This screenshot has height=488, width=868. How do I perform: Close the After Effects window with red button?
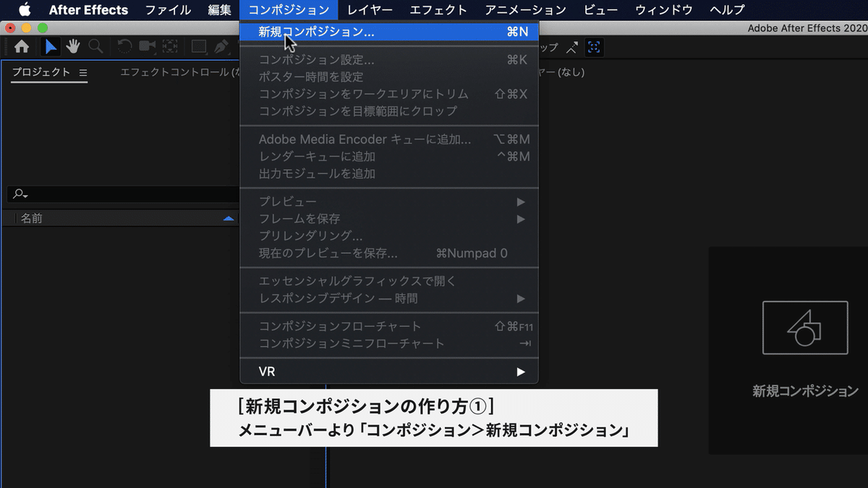coord(10,27)
